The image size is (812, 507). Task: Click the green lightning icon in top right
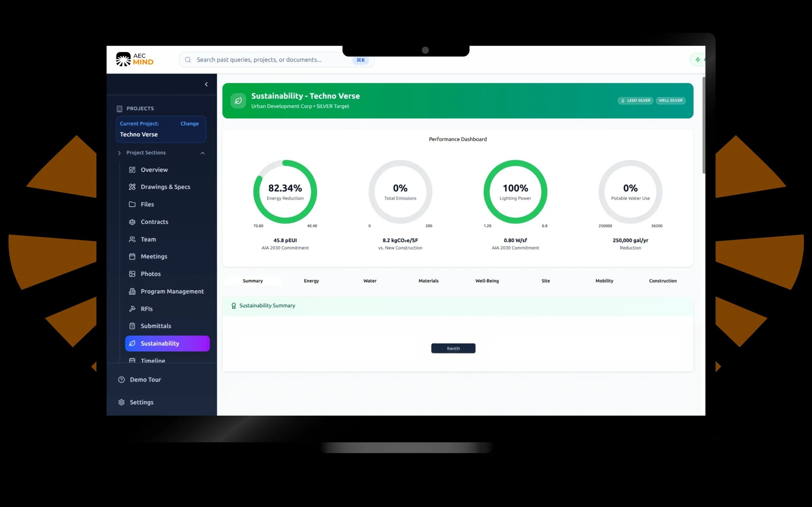pyautogui.click(x=698, y=59)
